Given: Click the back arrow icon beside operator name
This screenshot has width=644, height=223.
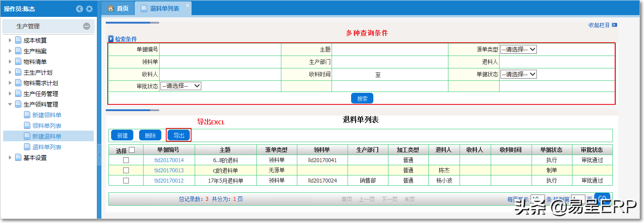Looking at the screenshot, I should 80,9.
